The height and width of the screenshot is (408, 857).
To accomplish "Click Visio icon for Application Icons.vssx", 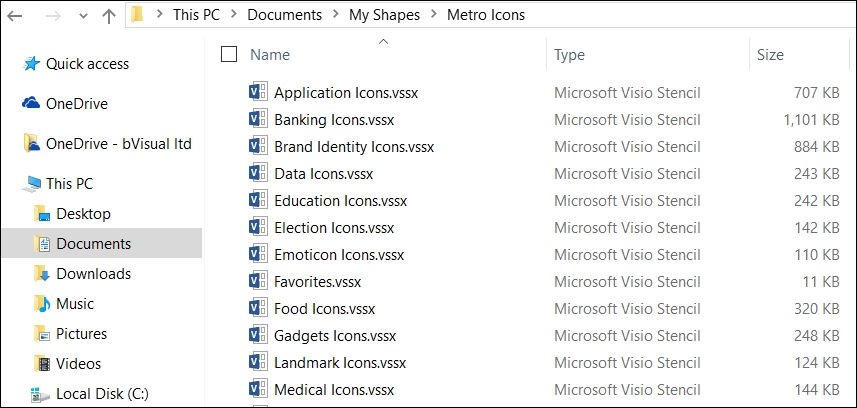I will [257, 92].
